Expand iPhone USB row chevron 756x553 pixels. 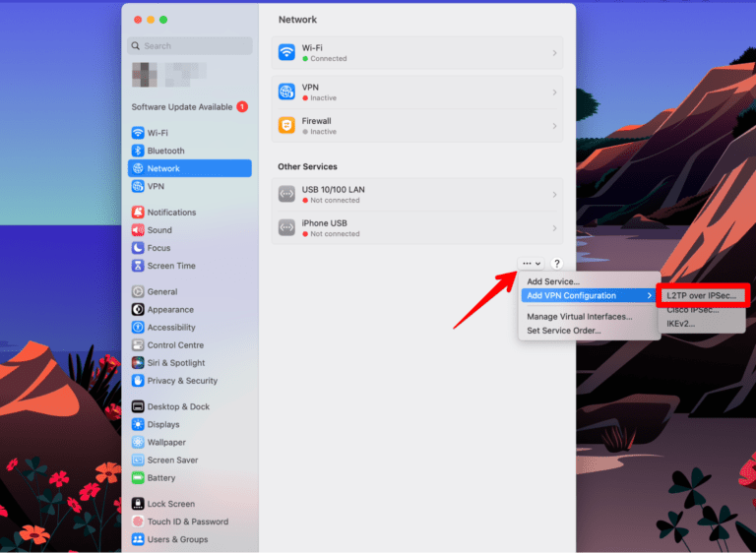coord(554,228)
